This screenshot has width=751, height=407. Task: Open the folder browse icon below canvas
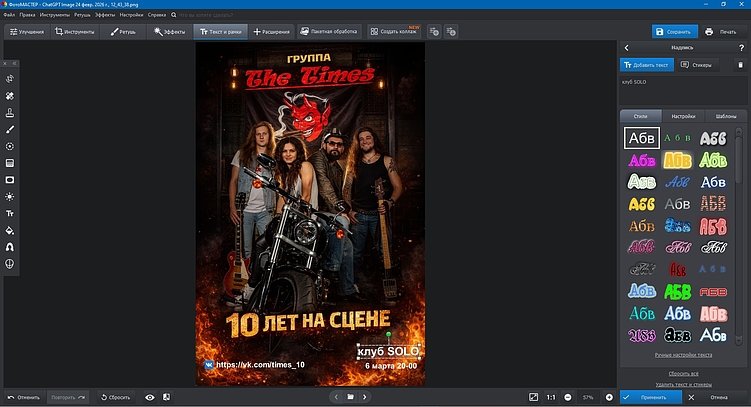[350, 397]
